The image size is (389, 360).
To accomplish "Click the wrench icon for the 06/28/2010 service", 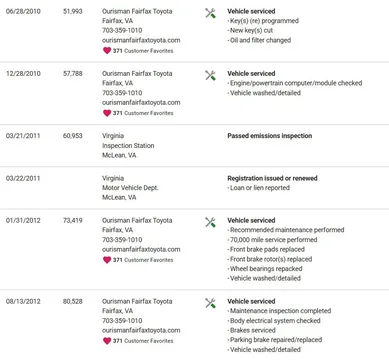I will (210, 13).
